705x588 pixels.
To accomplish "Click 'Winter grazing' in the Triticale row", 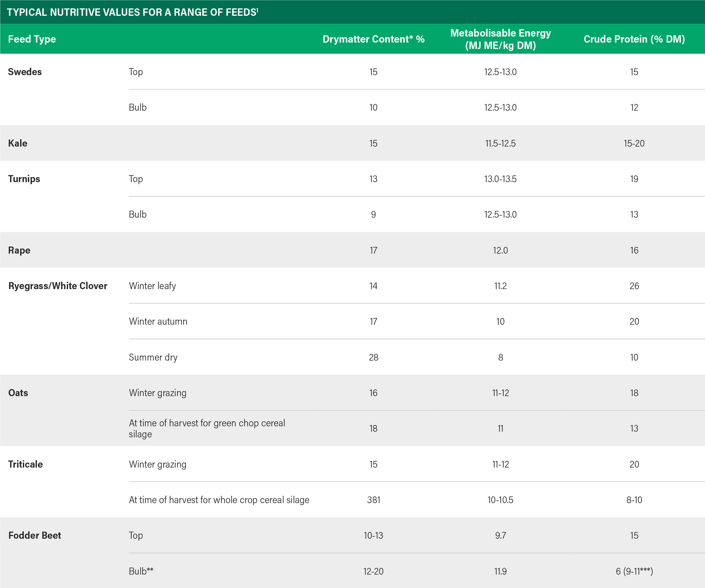I will (x=157, y=465).
